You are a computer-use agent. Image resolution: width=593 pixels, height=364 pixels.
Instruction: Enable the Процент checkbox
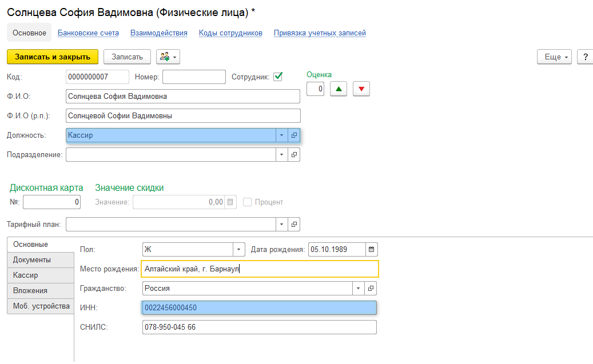[248, 202]
